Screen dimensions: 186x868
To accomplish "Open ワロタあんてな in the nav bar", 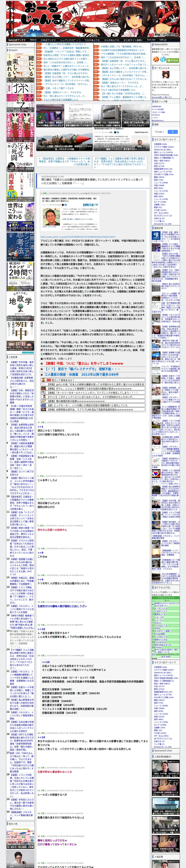I will pos(92,40).
